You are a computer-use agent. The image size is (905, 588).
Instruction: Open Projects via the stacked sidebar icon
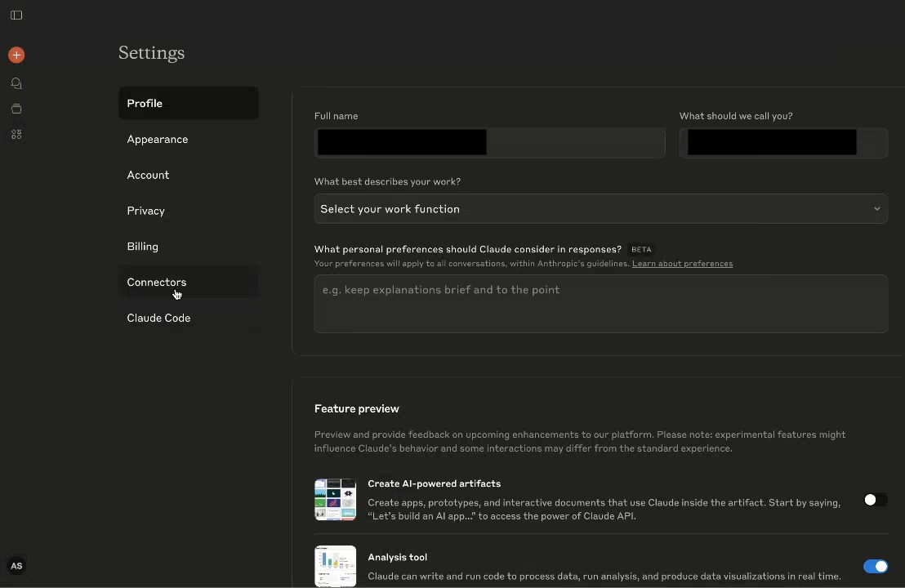(x=16, y=109)
